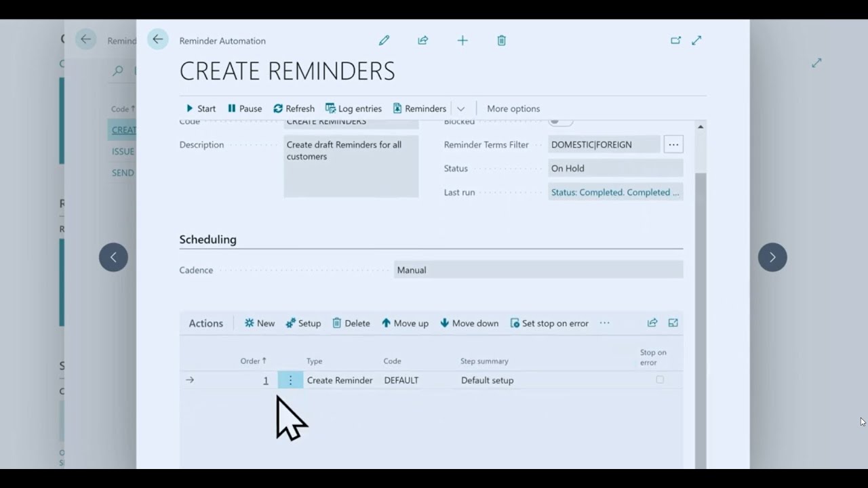The image size is (868, 488).
Task: Click Move down action
Action: pyautogui.click(x=469, y=323)
